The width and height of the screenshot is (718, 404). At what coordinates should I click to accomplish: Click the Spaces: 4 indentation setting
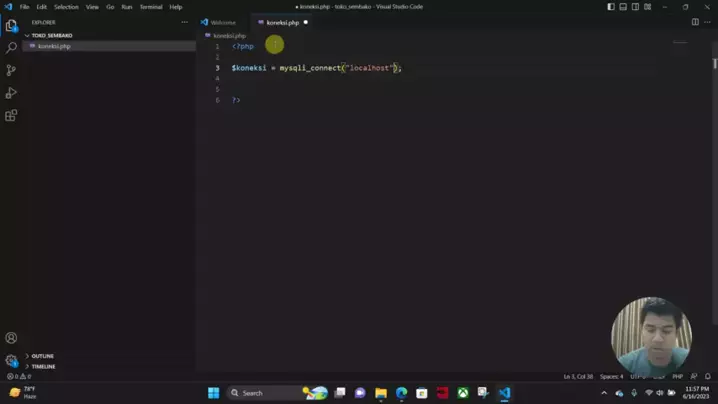pos(611,377)
